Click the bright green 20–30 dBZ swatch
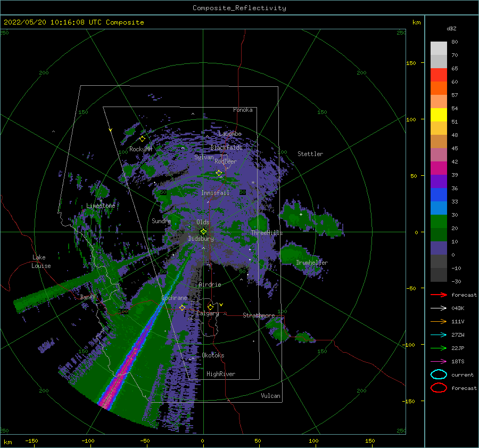Screen dimensions: 479x448 tap(439, 222)
